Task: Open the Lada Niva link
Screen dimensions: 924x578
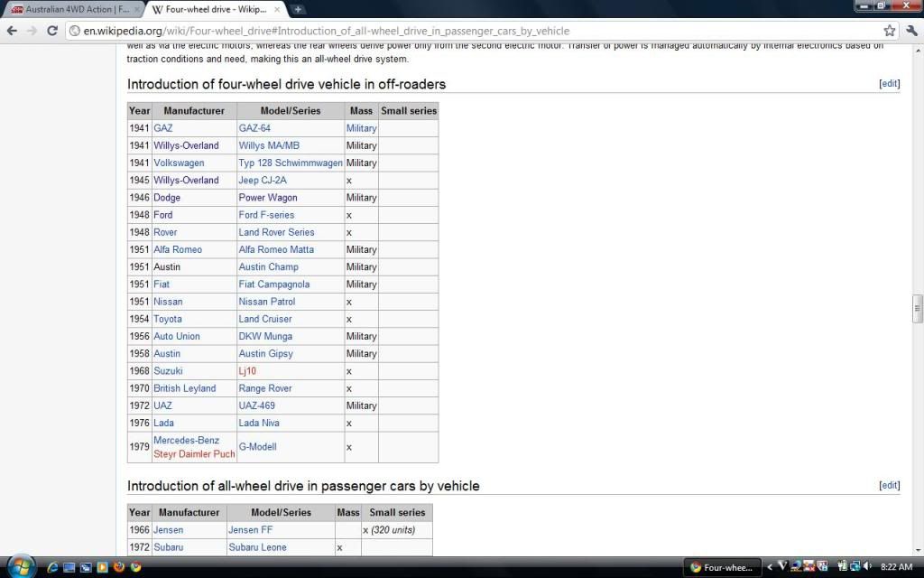Action: pyautogui.click(x=259, y=423)
